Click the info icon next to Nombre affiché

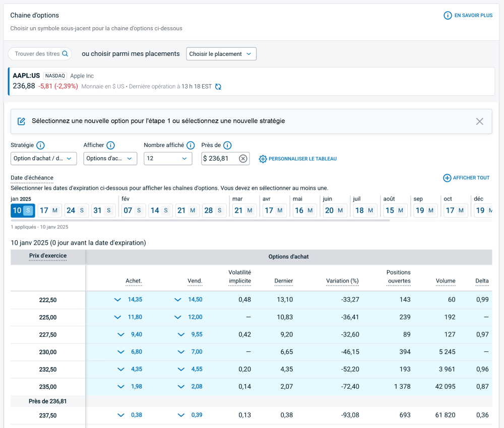[191, 146]
